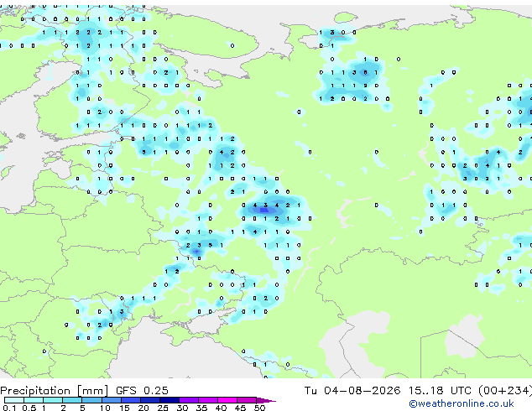Click the 30–35 mm purple legend swatch

click(x=189, y=400)
